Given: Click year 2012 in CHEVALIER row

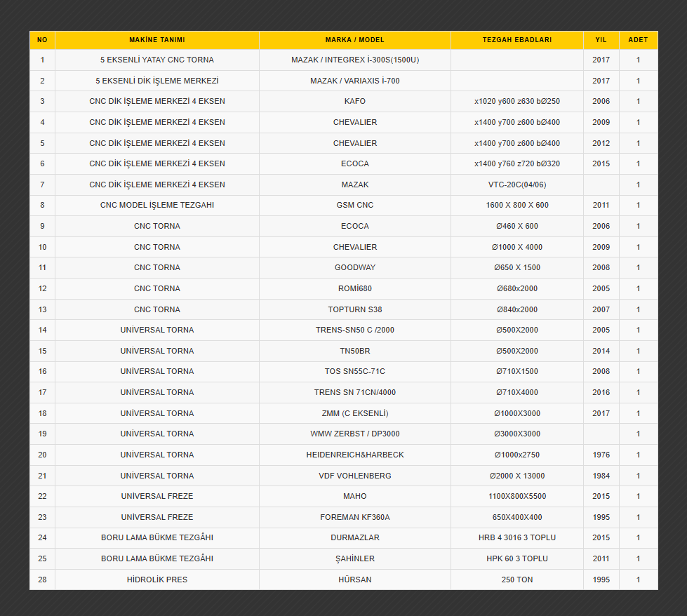Looking at the screenshot, I should 601,143.
